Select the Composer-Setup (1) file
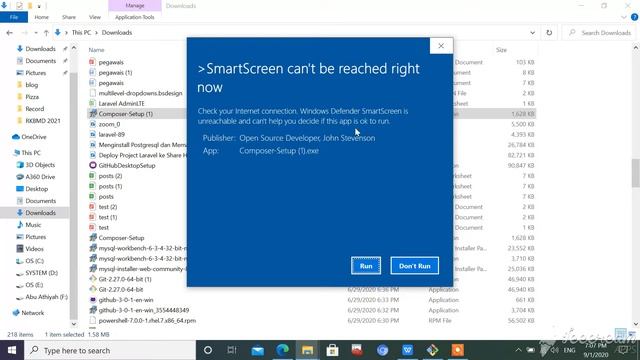The image size is (640, 360). [125, 114]
